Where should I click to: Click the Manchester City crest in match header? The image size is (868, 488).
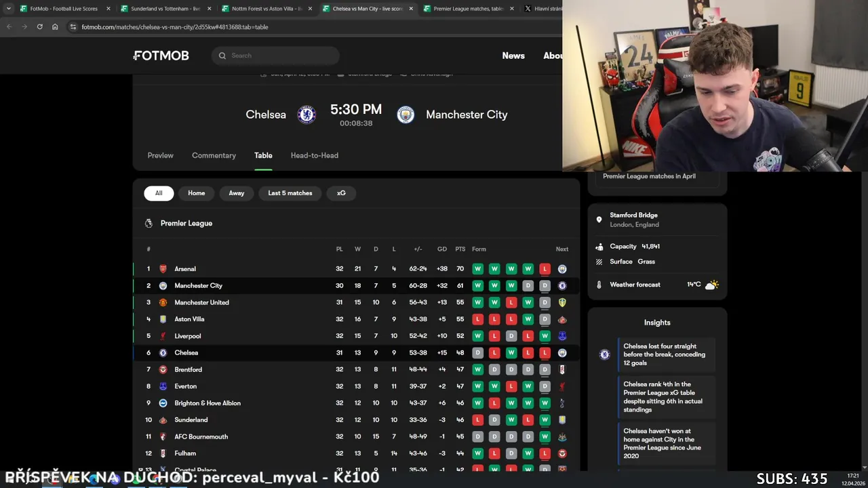click(x=406, y=115)
